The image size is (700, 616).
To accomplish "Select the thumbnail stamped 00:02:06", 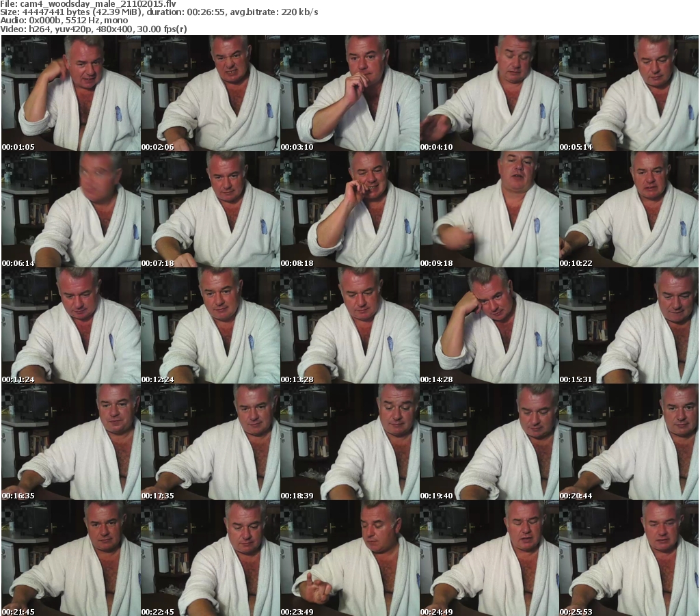I will [211, 93].
